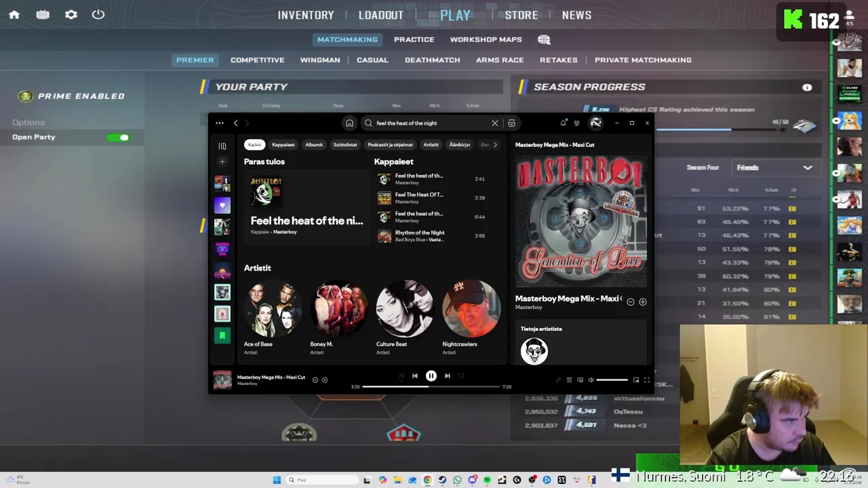Select the Soittolistat filter chip

pos(345,144)
